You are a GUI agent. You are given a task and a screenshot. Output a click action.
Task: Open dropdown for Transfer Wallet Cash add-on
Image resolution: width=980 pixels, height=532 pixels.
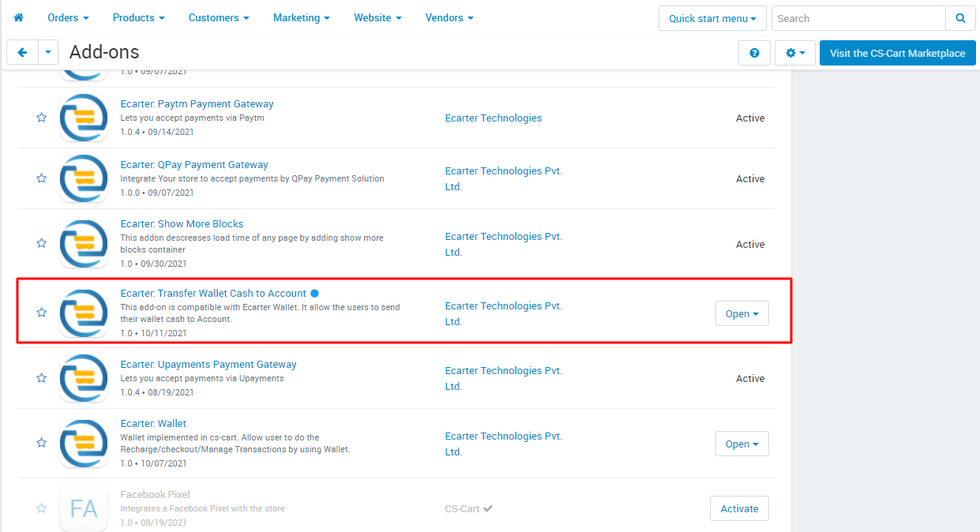(742, 313)
